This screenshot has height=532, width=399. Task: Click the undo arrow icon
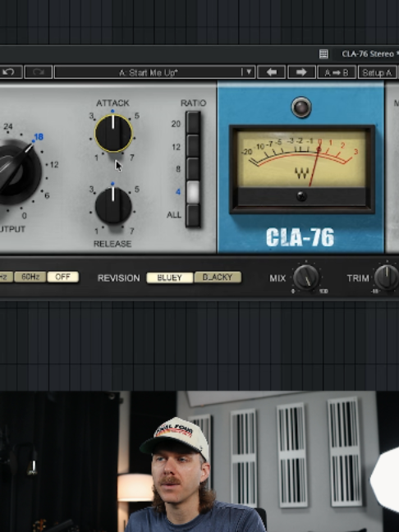pyautogui.click(x=10, y=72)
